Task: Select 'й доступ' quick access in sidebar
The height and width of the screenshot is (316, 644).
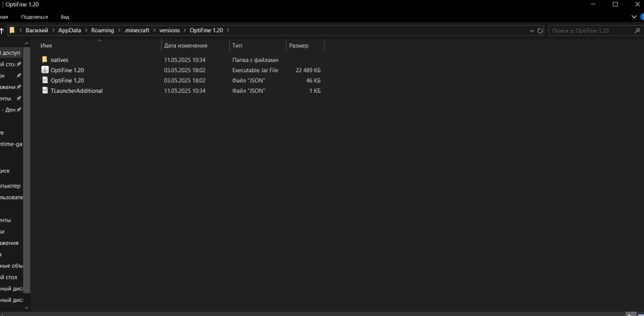Action: coord(11,53)
